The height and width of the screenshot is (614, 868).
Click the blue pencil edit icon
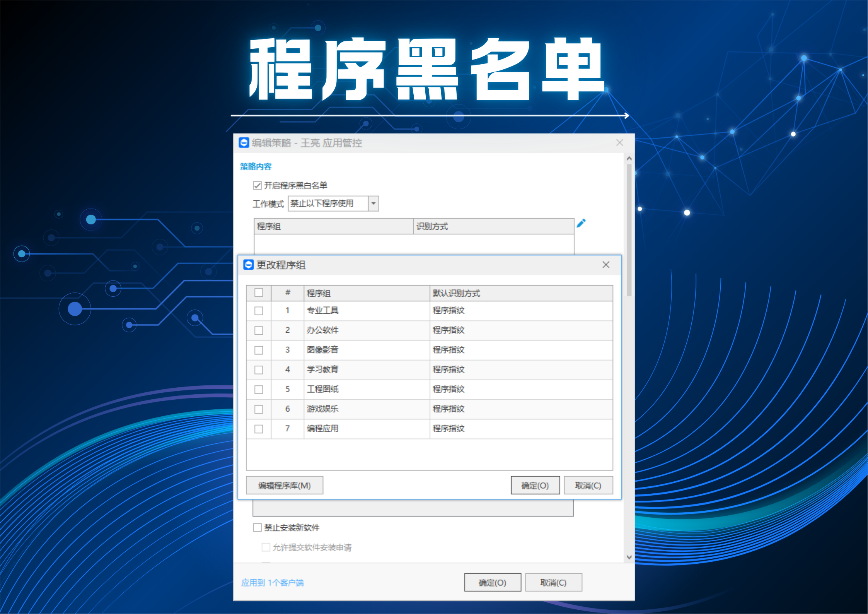pos(581,223)
